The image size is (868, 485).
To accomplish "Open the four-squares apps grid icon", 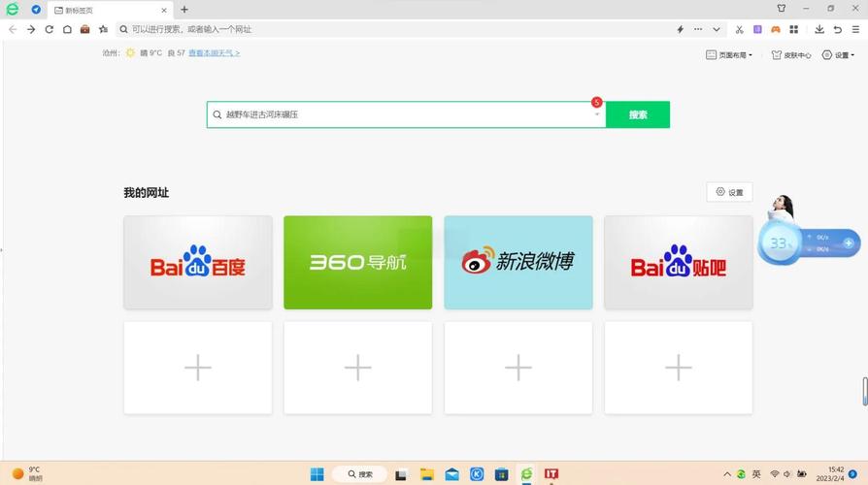I will tap(794, 29).
